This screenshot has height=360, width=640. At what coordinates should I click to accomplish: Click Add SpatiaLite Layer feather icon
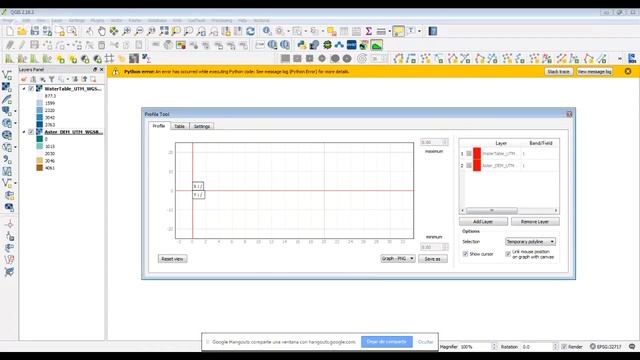[x=7, y=99]
